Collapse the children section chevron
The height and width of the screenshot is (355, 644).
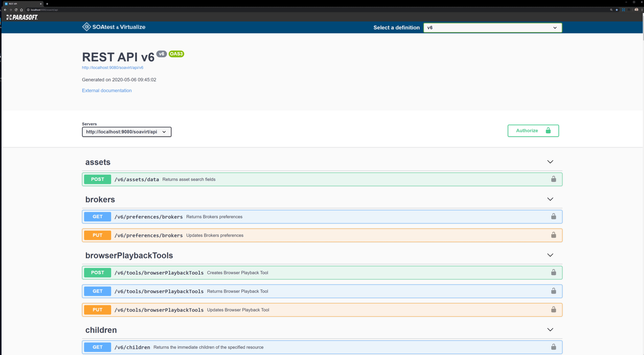[550, 330]
